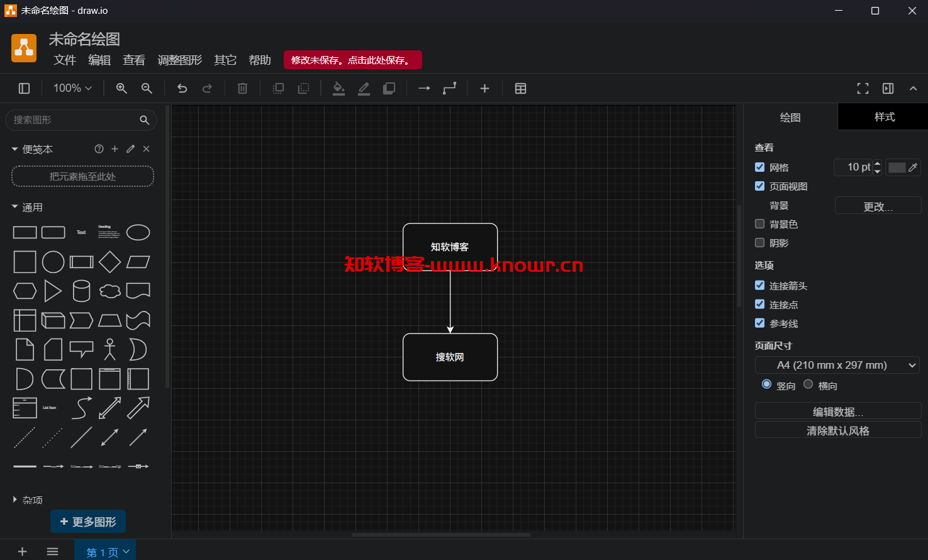The height and width of the screenshot is (560, 928).
Task: Click the fill color bucket icon
Action: tap(338, 89)
